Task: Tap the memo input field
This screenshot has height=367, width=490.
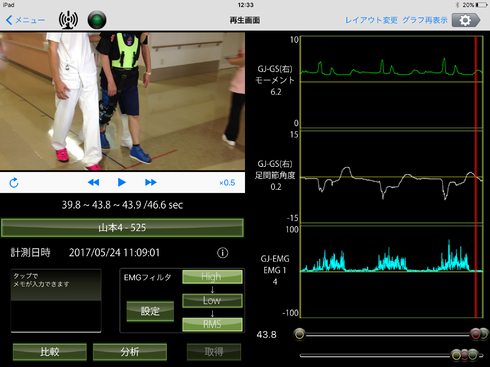Action: (56, 301)
